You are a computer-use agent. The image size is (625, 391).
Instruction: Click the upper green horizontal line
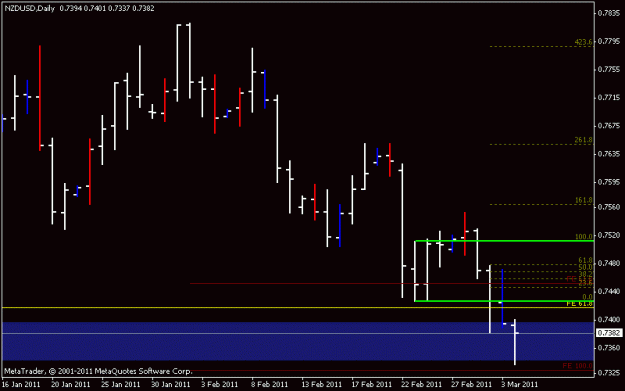pyautogui.click(x=504, y=241)
